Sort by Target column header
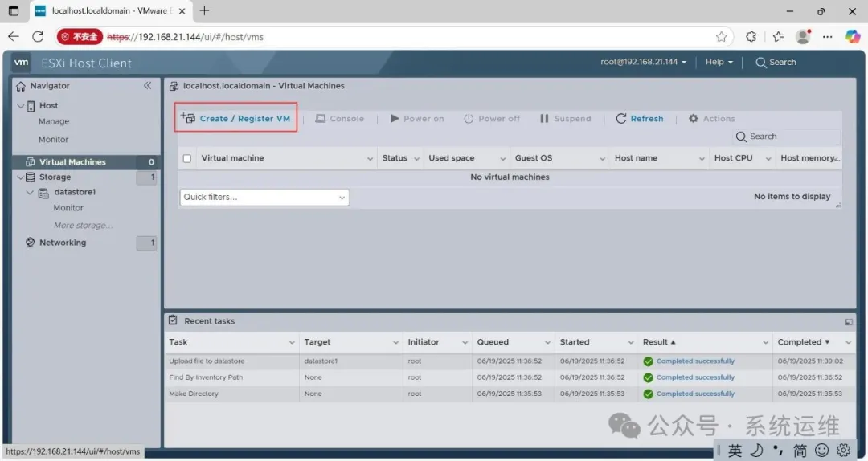 coord(317,342)
